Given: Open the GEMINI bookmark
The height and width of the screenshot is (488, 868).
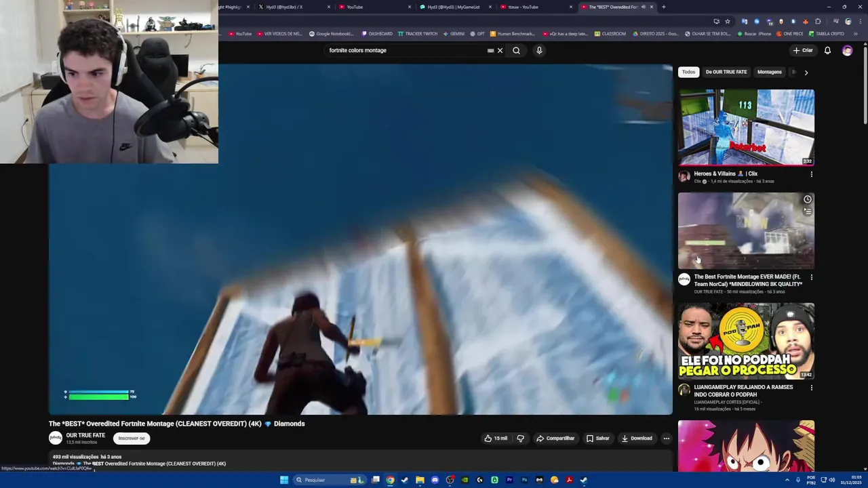Looking at the screenshot, I should pos(453,34).
